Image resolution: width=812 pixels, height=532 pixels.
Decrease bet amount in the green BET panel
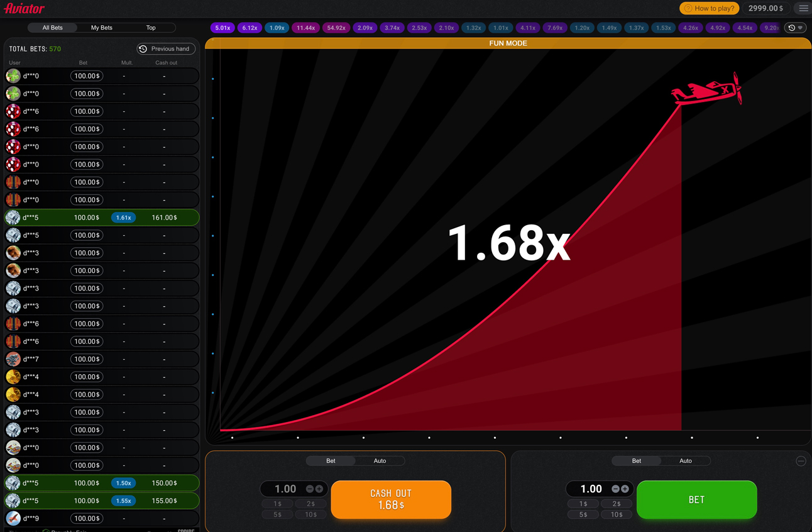pyautogui.click(x=615, y=489)
